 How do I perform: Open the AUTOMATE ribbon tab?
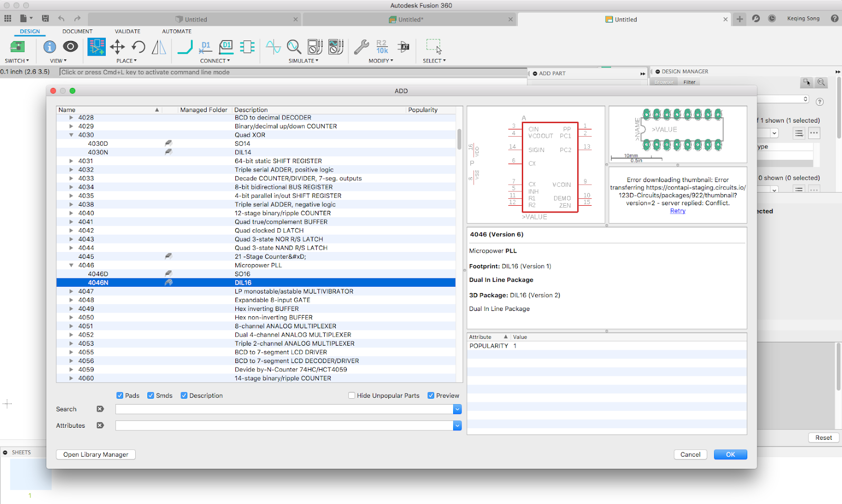click(176, 32)
